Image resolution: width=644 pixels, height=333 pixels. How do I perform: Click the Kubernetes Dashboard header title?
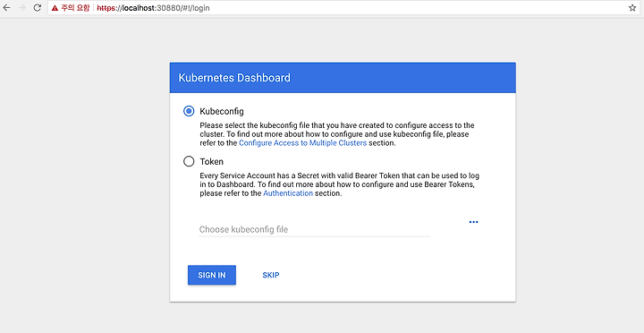pos(234,78)
